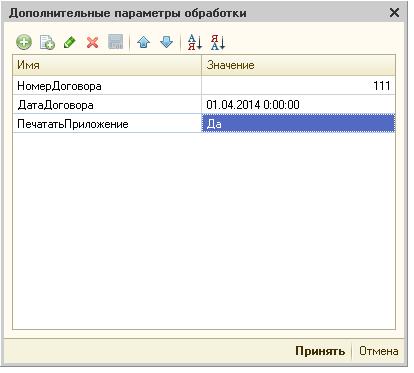
Task: Move row down with blue arrow
Action: (x=166, y=42)
